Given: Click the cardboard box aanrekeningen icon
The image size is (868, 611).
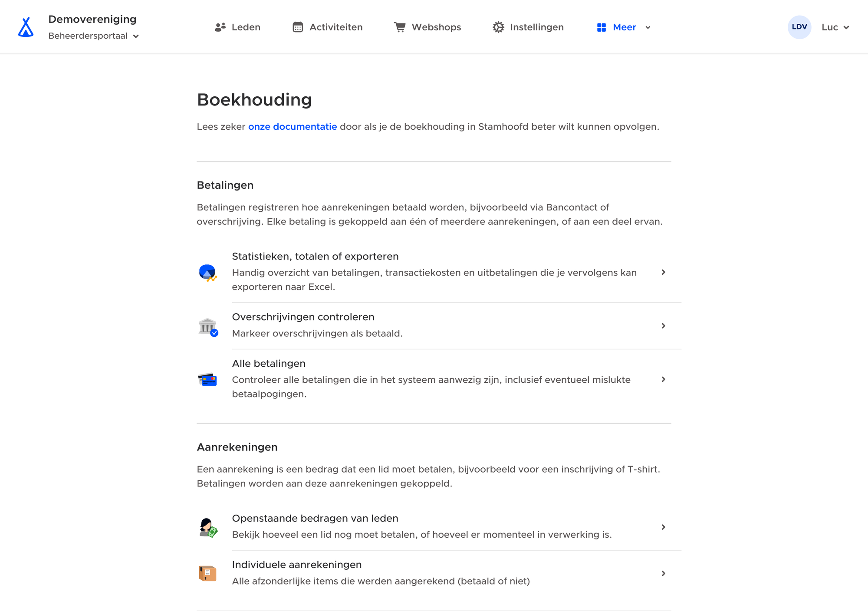Looking at the screenshot, I should click(207, 573).
